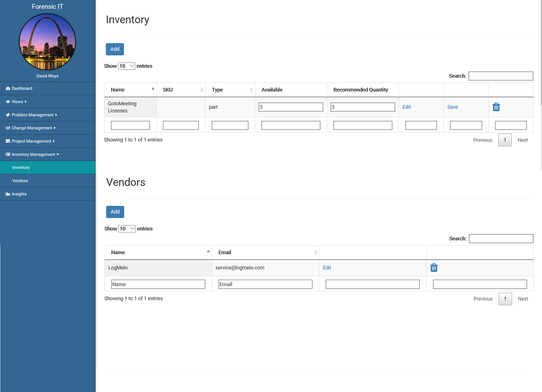Click the Insights chart icon in sidebar
This screenshot has height=392, width=542.
click(x=8, y=194)
